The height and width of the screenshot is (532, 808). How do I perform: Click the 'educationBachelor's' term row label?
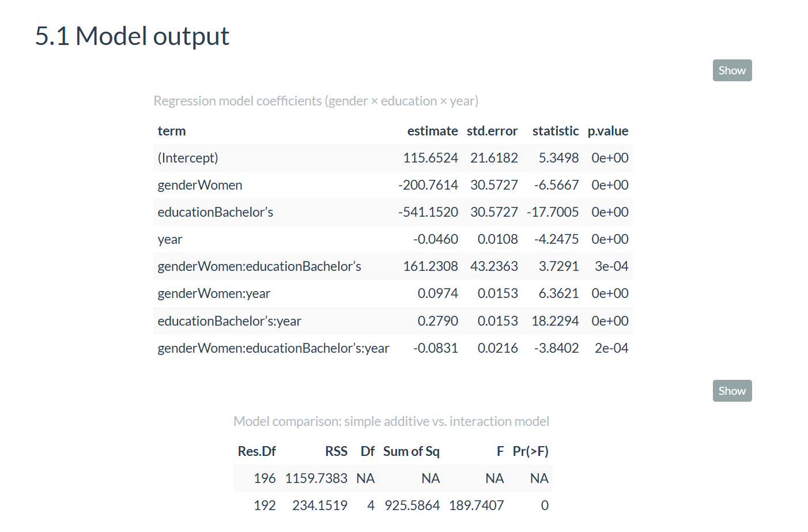click(216, 212)
